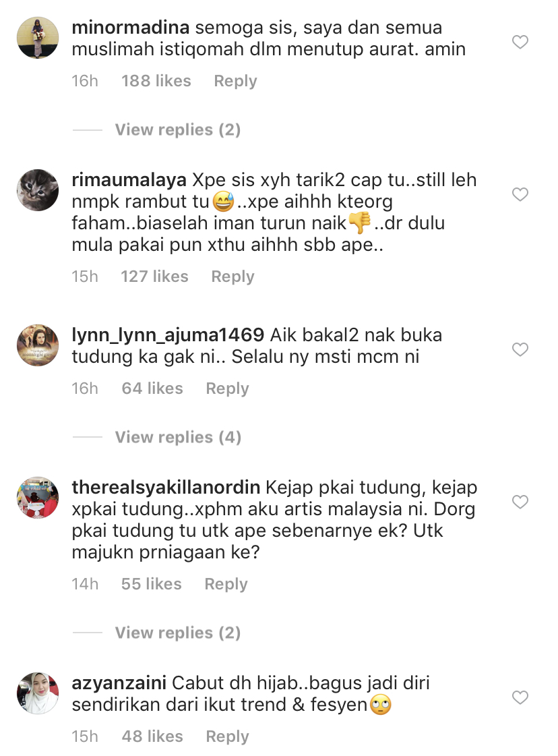This screenshot has height=756, width=558.
Task: Reply to rimaumalaya's comment
Action: click(x=232, y=277)
